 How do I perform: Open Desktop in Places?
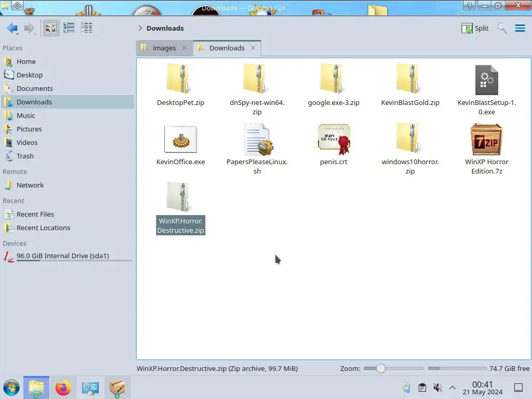[x=67, y=75]
